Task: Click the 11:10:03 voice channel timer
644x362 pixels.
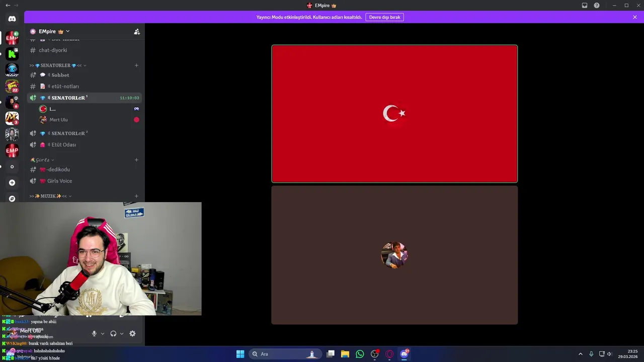Action: [x=129, y=98]
